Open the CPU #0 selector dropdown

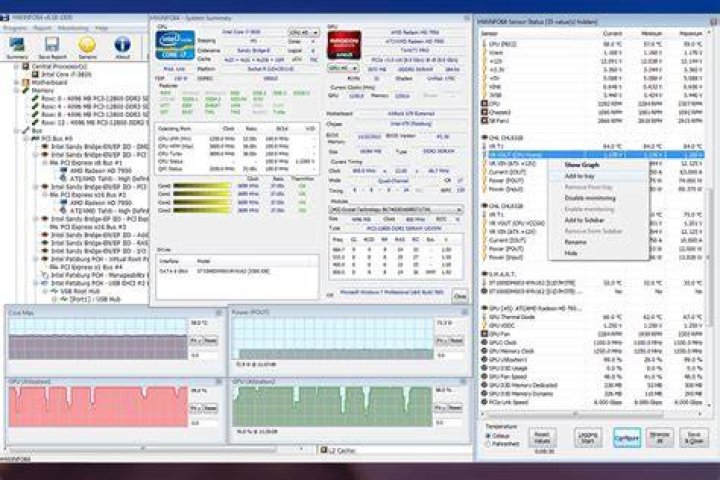coord(304,33)
